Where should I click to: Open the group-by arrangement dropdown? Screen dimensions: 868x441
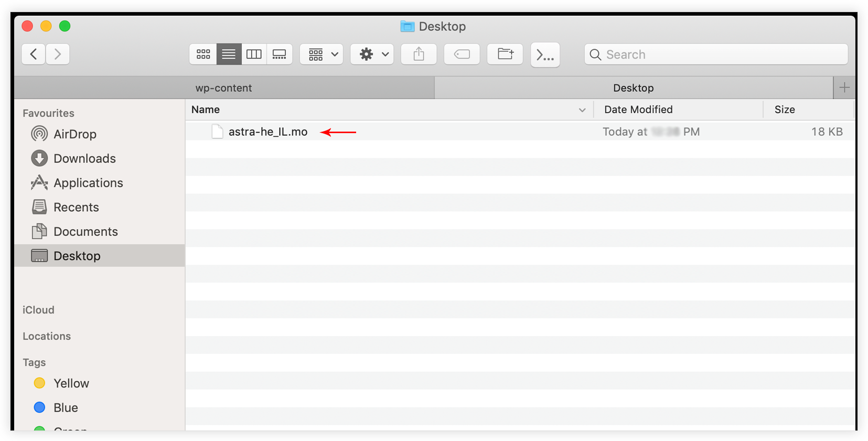322,54
